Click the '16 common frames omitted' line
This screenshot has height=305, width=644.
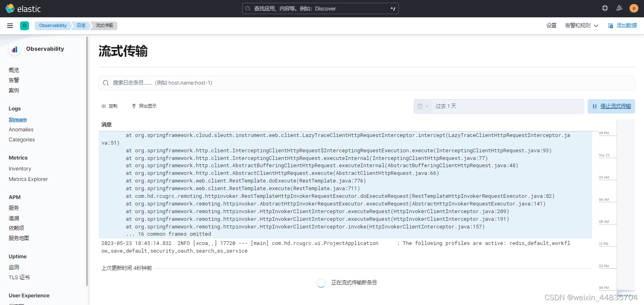point(169,234)
